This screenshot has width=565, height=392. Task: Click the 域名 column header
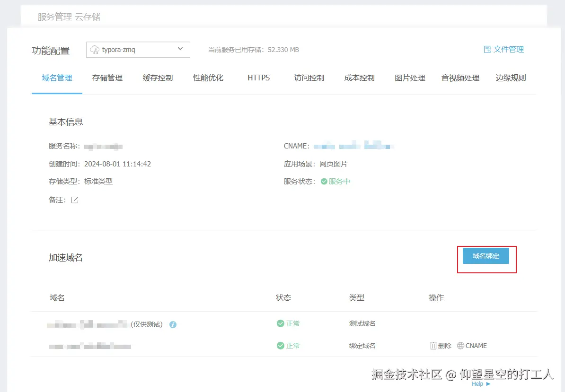(x=57, y=298)
